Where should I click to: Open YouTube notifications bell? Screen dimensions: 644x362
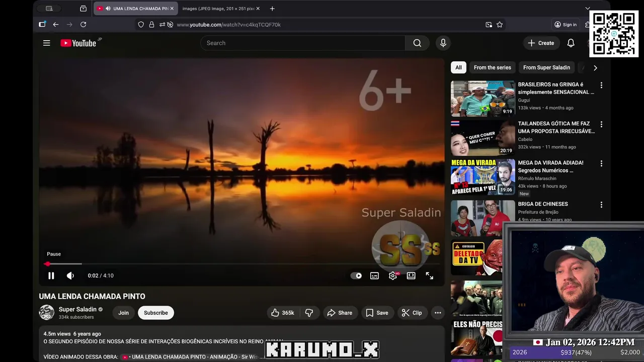(x=571, y=43)
